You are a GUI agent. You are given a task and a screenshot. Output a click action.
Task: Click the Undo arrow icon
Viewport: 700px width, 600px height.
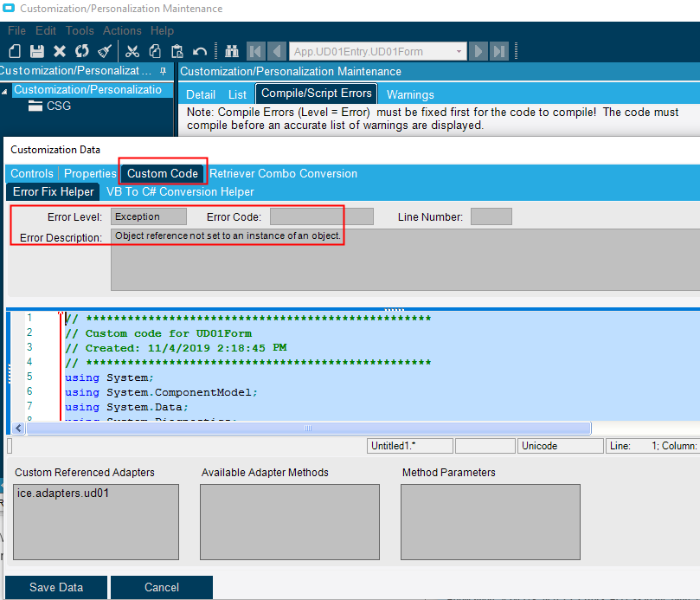point(200,52)
